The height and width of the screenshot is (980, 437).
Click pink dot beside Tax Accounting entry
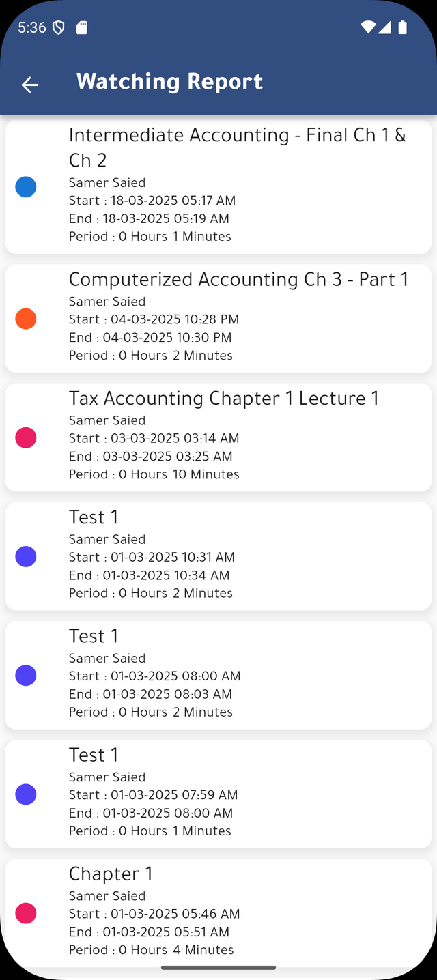tap(26, 437)
